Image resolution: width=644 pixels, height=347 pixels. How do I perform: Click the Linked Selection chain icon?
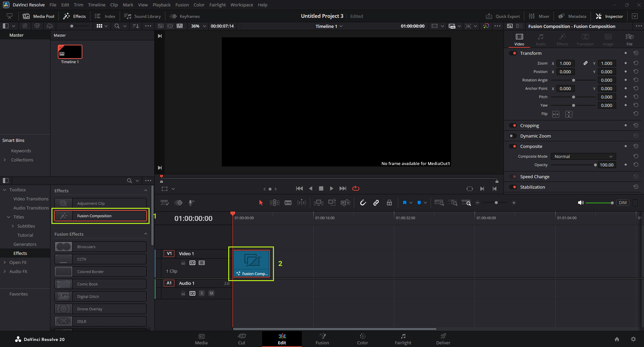376,203
